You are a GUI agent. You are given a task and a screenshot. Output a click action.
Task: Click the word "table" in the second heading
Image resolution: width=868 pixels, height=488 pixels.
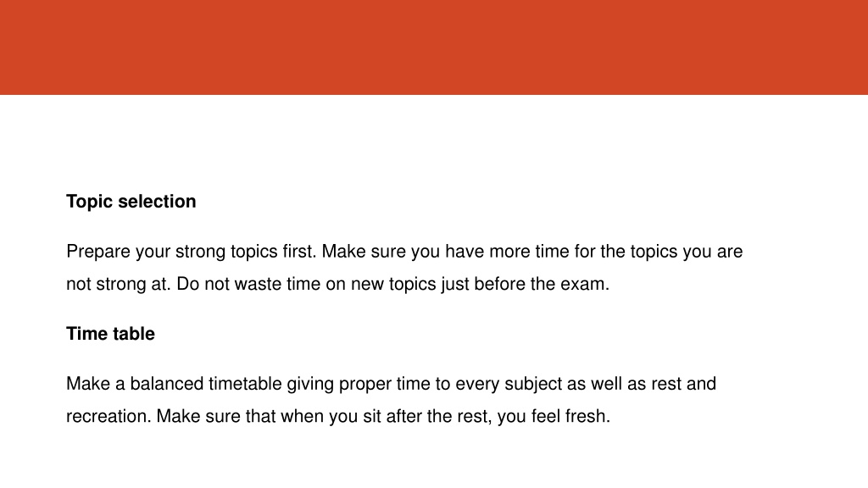[136, 334]
